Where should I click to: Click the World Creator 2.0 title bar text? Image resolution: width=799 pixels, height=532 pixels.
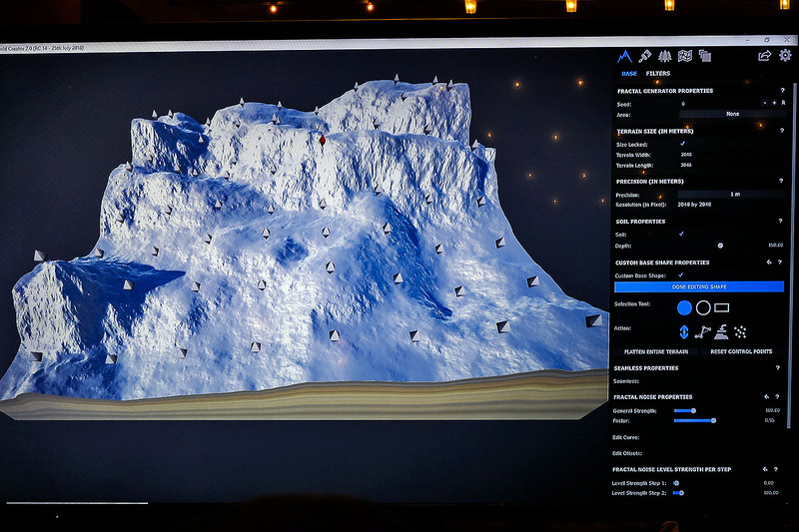pos(42,48)
